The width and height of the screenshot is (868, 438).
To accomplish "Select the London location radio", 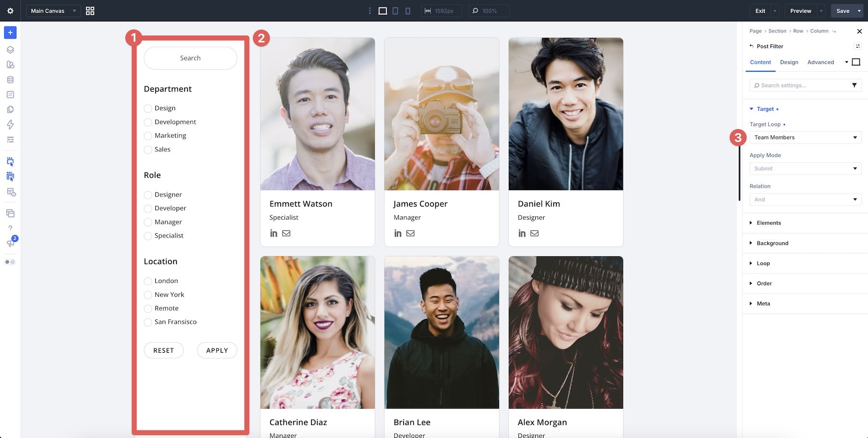I will [148, 281].
